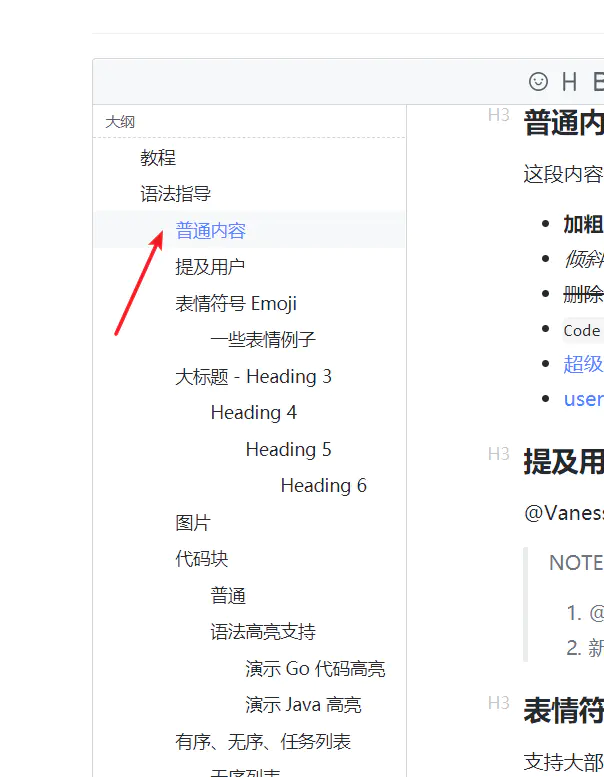Click Heading 5 in outline
Viewport: 604px width, 777px height.
(x=288, y=449)
